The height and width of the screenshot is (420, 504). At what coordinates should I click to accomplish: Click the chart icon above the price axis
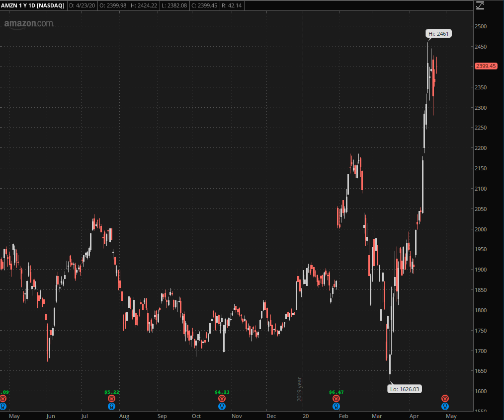[x=480, y=5]
